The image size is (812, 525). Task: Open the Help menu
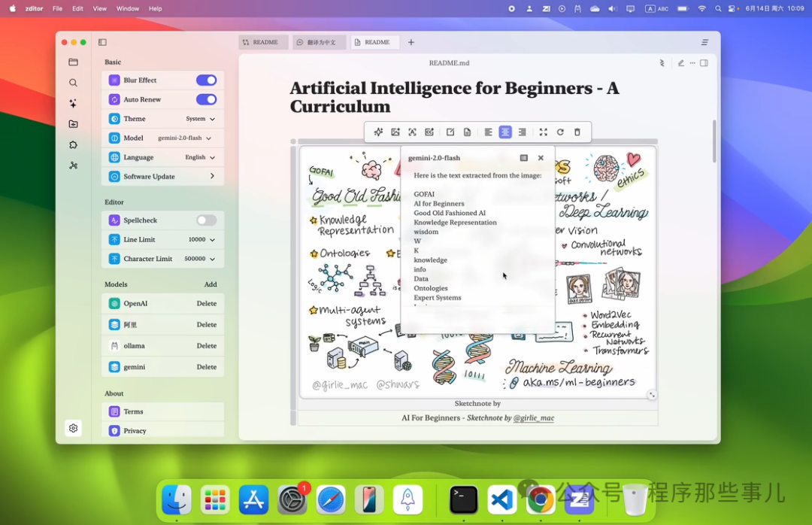click(156, 8)
